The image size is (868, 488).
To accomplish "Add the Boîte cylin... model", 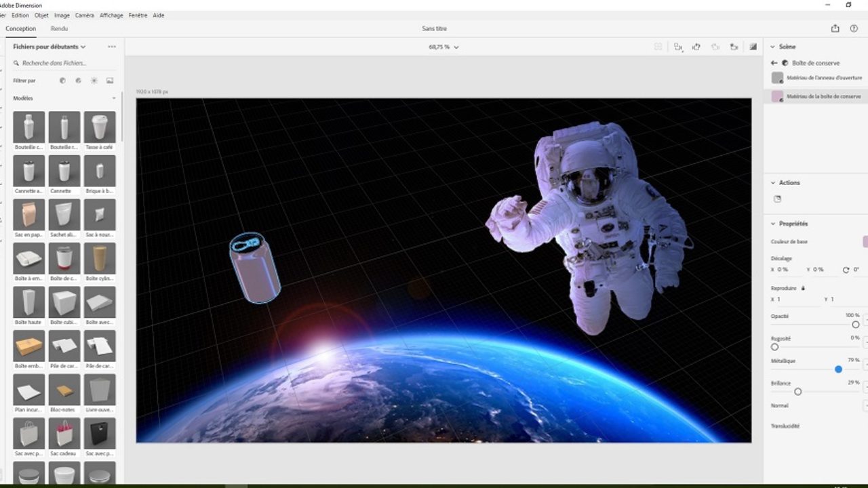I will click(100, 258).
